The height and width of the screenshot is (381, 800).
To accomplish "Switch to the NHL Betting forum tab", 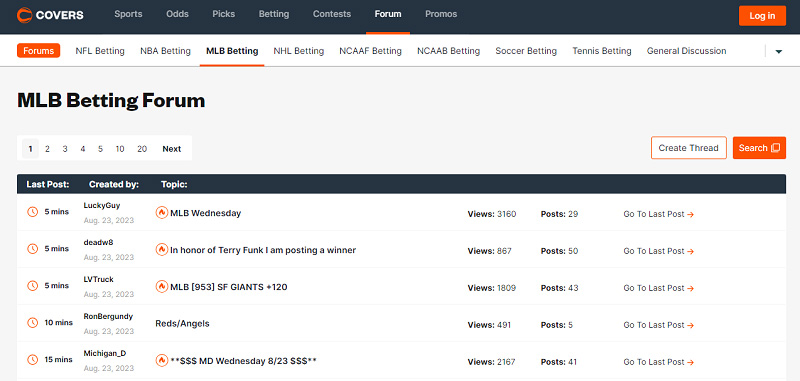I will pos(298,51).
